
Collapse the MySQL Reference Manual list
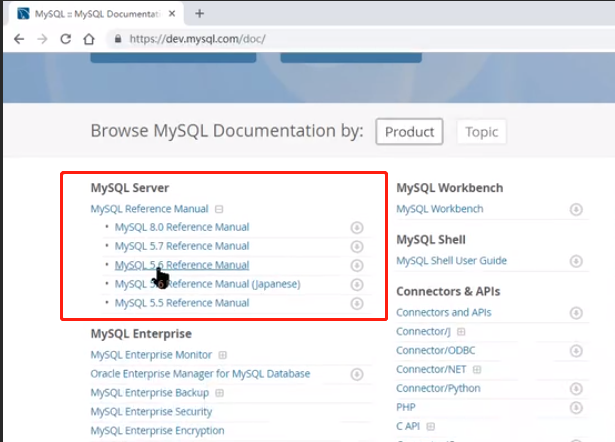[x=219, y=209]
